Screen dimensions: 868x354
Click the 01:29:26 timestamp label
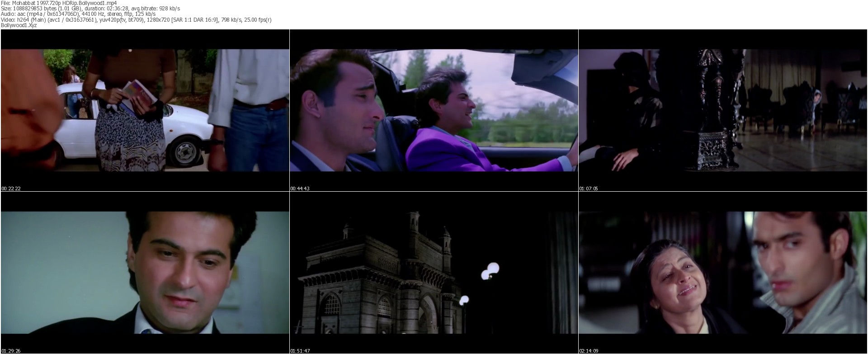[x=11, y=351]
